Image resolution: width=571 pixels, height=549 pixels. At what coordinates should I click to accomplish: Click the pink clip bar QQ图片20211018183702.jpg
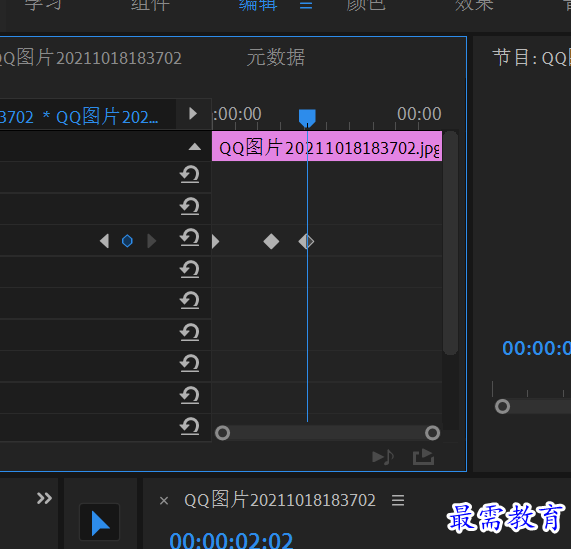[327, 146]
